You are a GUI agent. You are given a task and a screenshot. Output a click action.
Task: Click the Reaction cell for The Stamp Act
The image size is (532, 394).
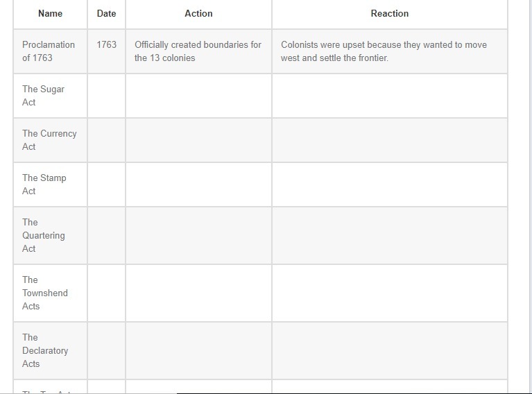click(389, 185)
